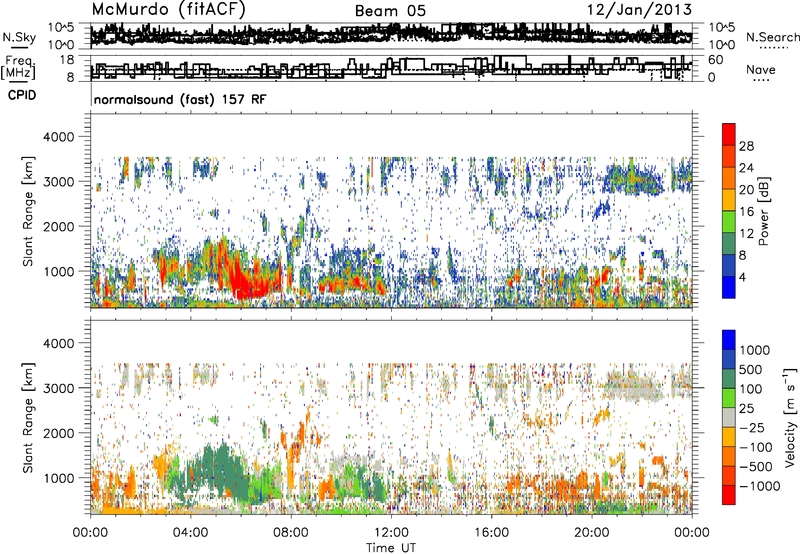800x554 pixels.
Task: Select the 'normalsound (fast) 157 RF' text
Action: pos(180,99)
